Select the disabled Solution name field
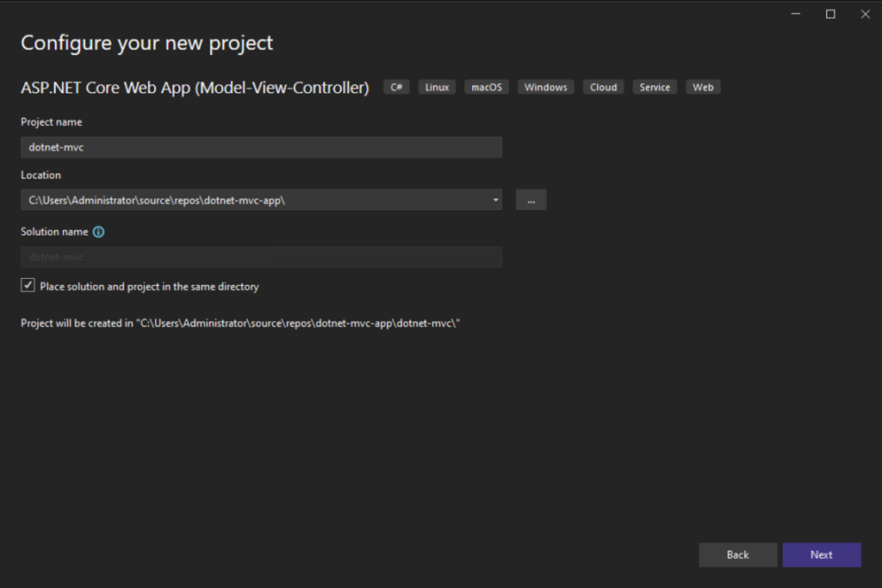 pos(258,257)
